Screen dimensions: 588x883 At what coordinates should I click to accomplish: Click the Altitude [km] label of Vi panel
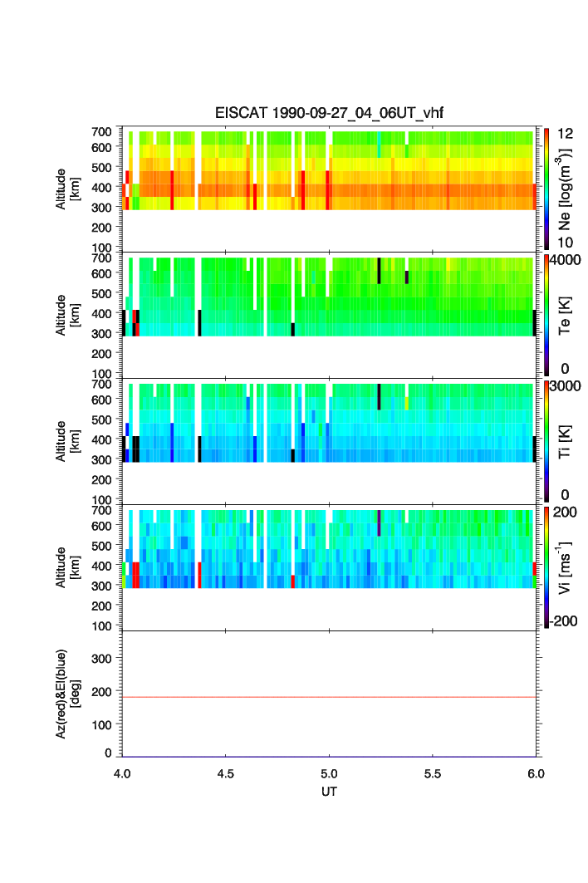(67, 567)
